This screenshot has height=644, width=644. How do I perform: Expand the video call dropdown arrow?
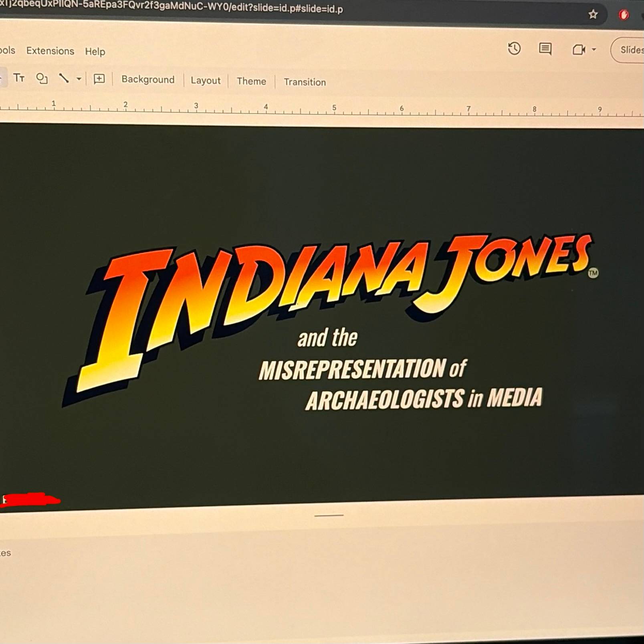594,50
